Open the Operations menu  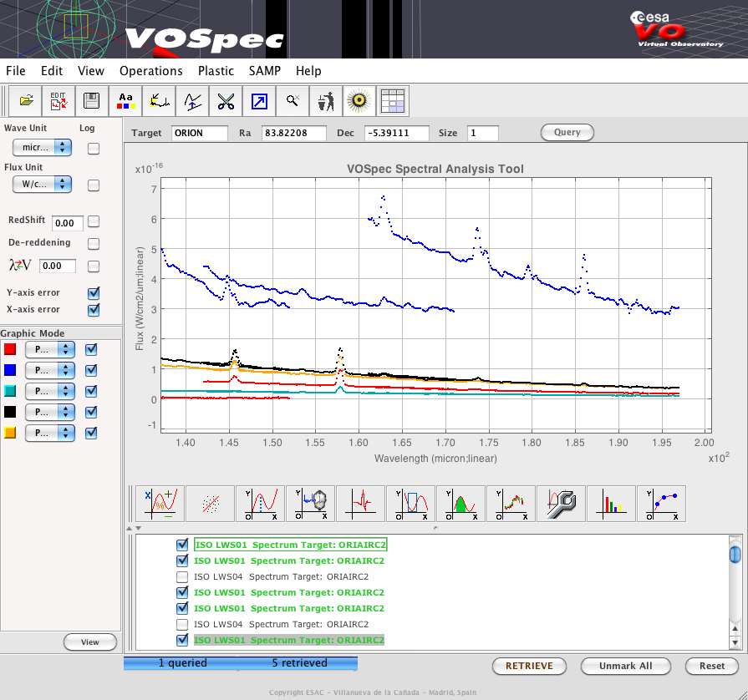(150, 71)
